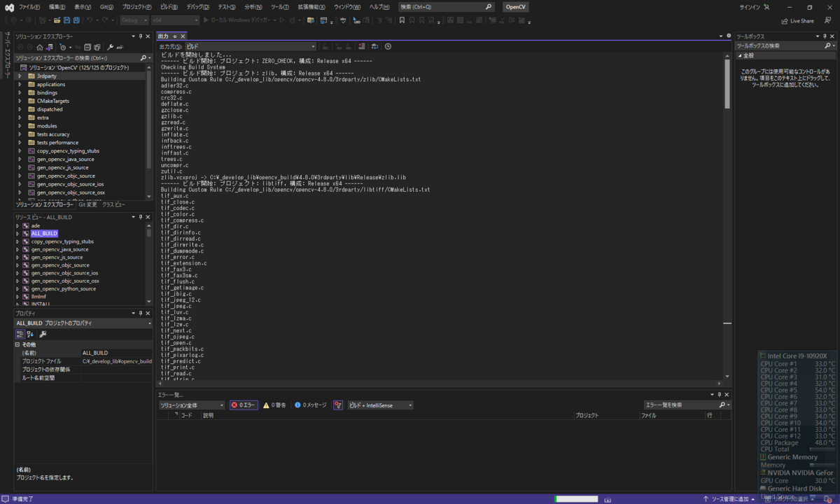
Task: Open the ビルド(B) menu
Action: (x=169, y=6)
